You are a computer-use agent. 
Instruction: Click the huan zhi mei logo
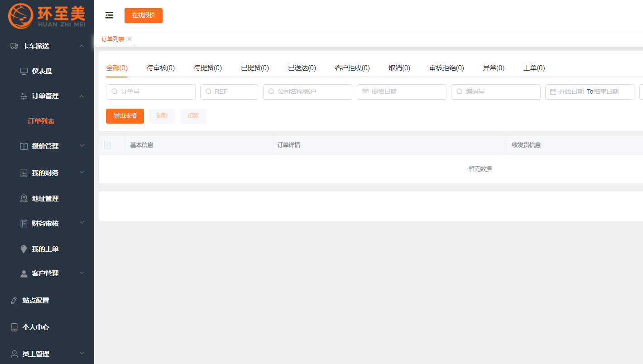click(x=47, y=15)
